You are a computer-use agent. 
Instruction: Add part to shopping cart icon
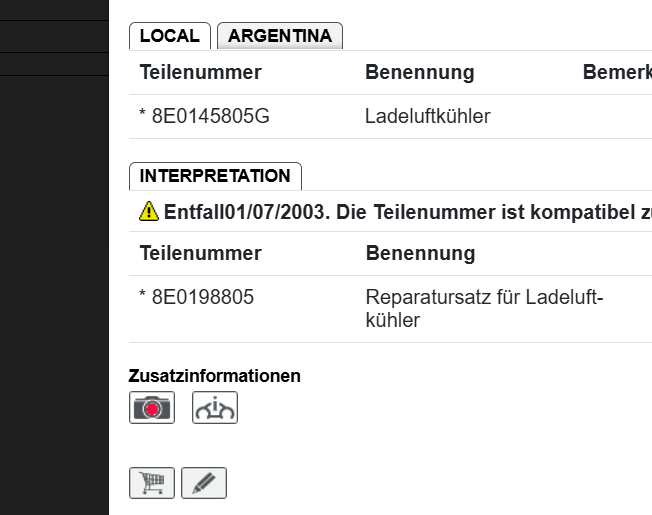[152, 483]
